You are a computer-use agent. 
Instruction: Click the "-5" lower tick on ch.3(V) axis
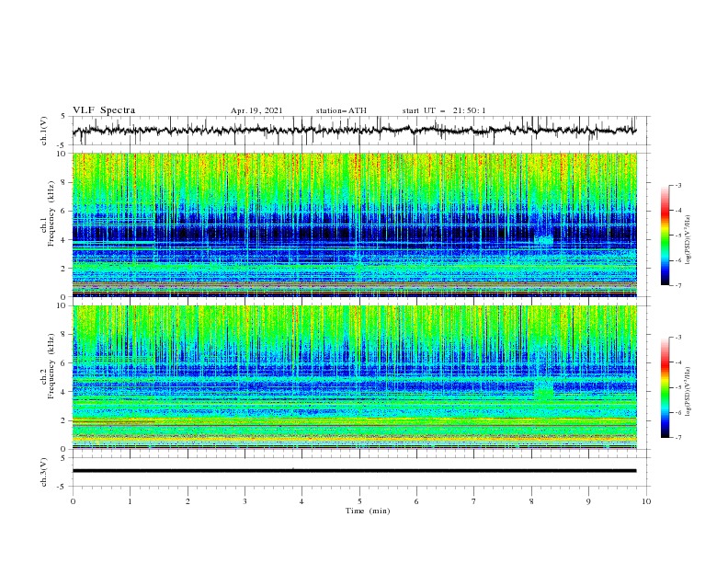(62, 487)
